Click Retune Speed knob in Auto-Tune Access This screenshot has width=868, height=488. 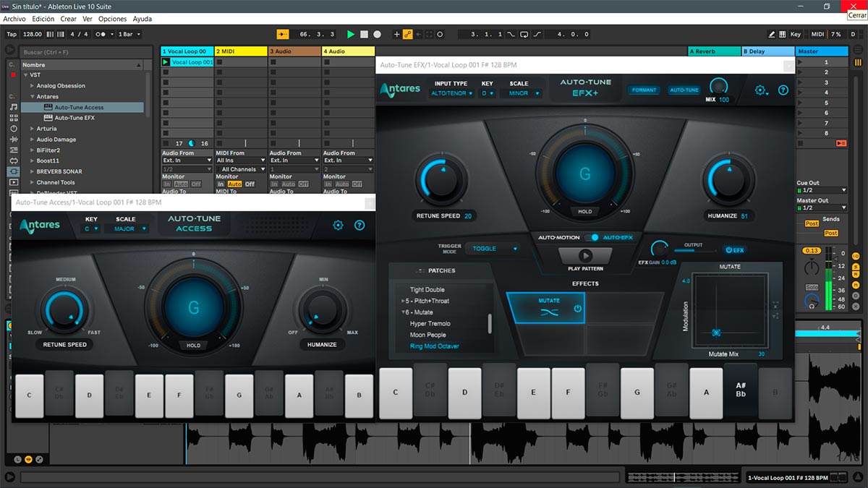64,310
